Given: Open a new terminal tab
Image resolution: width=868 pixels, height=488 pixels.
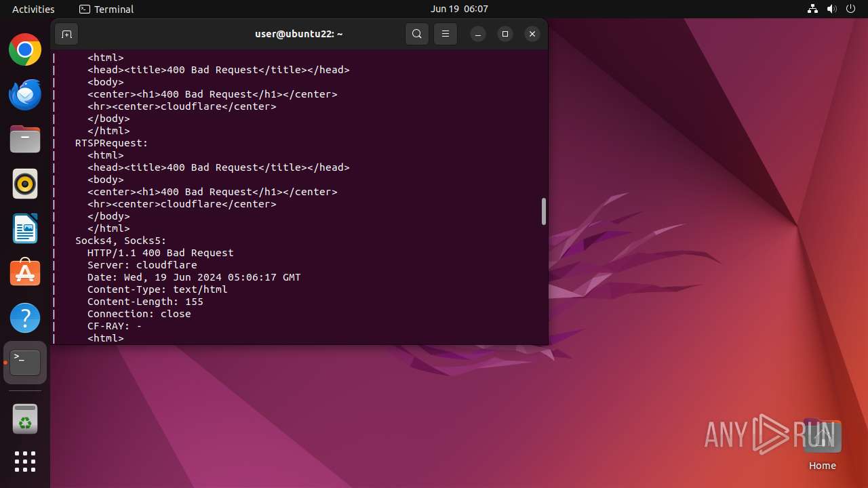Looking at the screenshot, I should pos(66,34).
